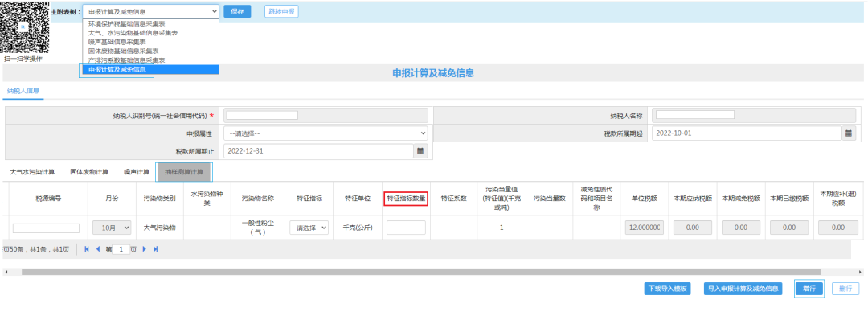Open the 月份 dropdown showing 10月
868x316 pixels.
[111, 228]
